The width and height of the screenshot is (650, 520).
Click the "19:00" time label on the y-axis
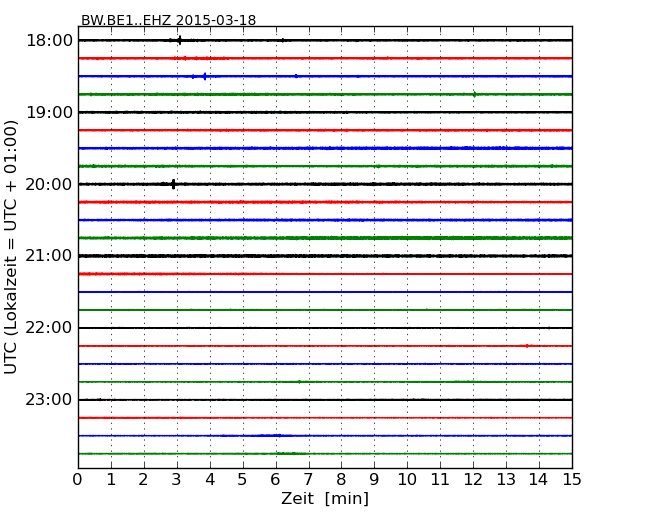click(49, 112)
